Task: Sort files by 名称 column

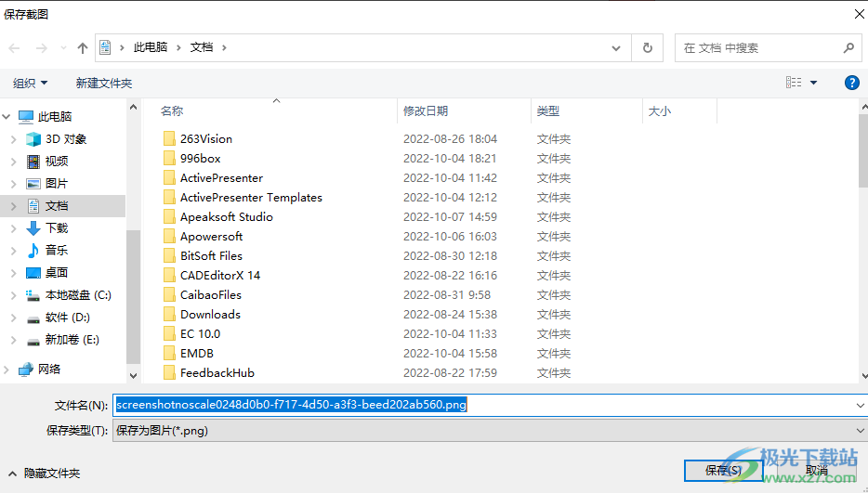Action: [x=172, y=111]
